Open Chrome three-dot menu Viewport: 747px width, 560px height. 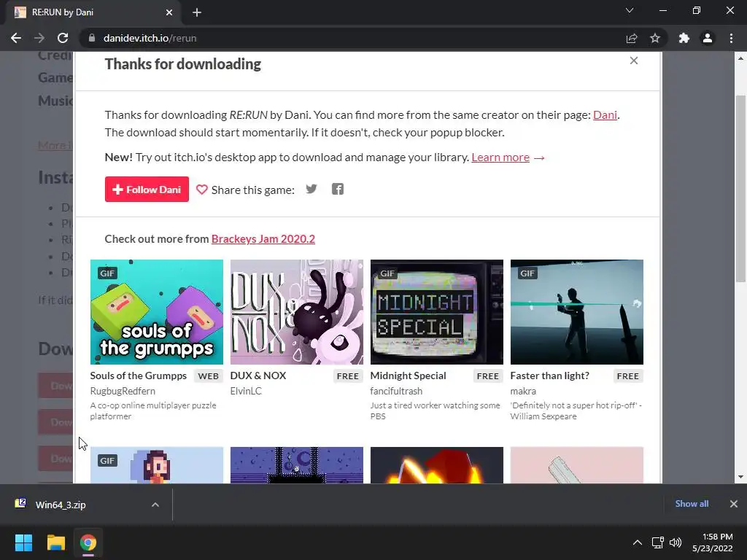(731, 38)
